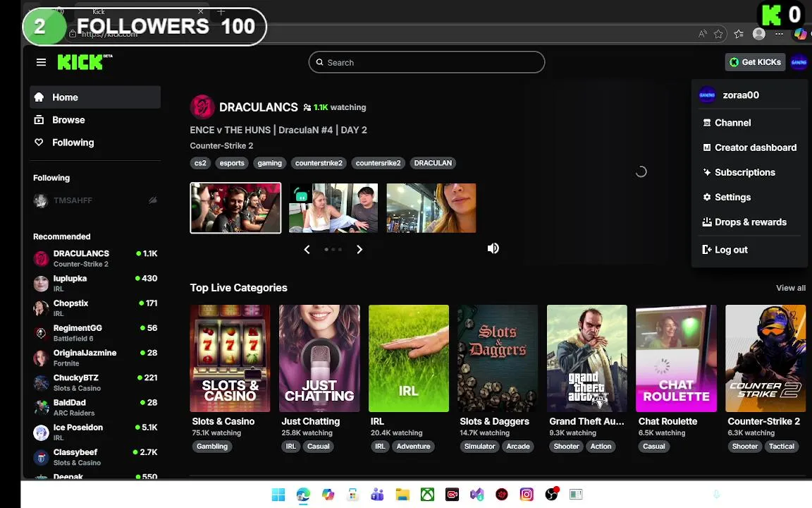The image size is (812, 508).
Task: Open recommended channel luplupka
Action: [95, 283]
